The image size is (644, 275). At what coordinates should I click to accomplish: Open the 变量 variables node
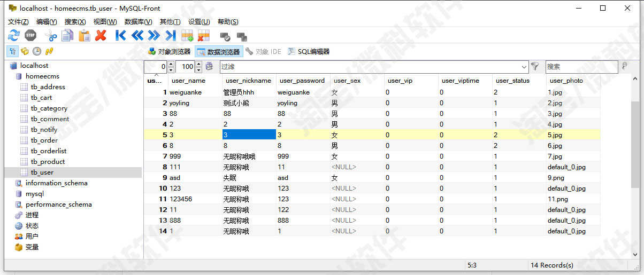pos(32,247)
